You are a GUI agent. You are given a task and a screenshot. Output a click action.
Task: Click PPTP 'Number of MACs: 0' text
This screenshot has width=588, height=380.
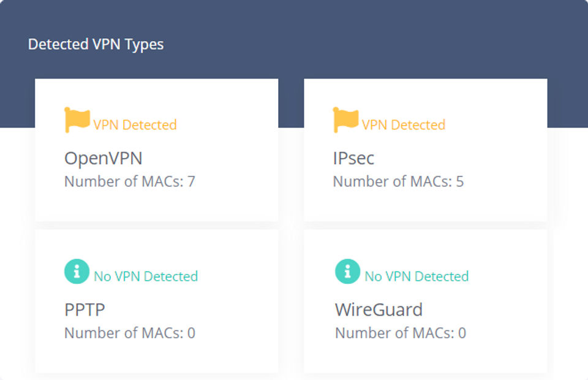[129, 333]
